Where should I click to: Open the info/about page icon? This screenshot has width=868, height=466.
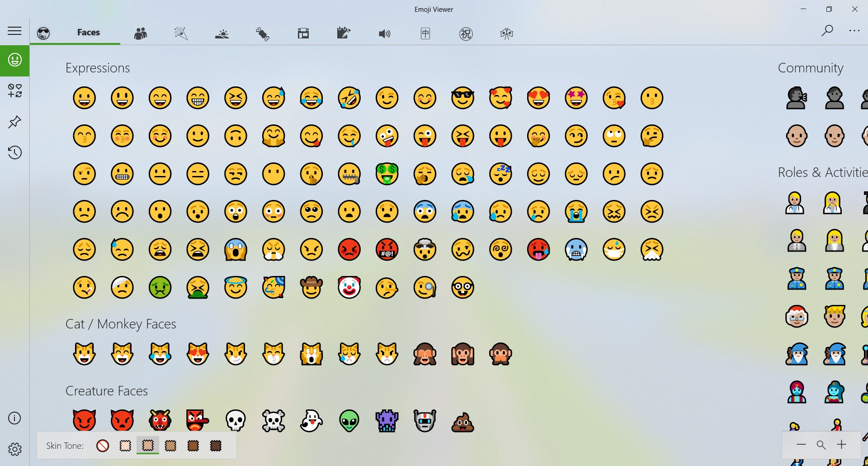pos(14,418)
